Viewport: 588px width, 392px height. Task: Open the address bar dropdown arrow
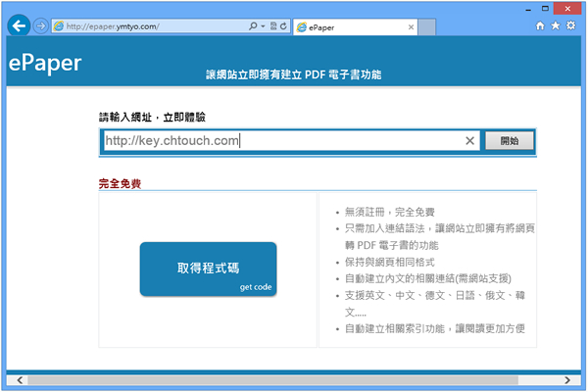[263, 26]
